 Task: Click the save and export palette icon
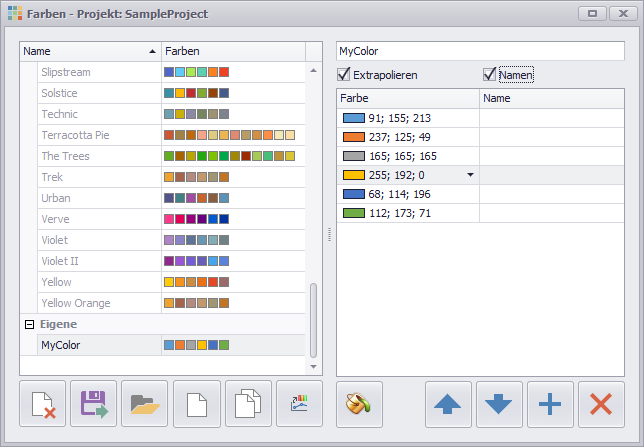click(x=94, y=404)
